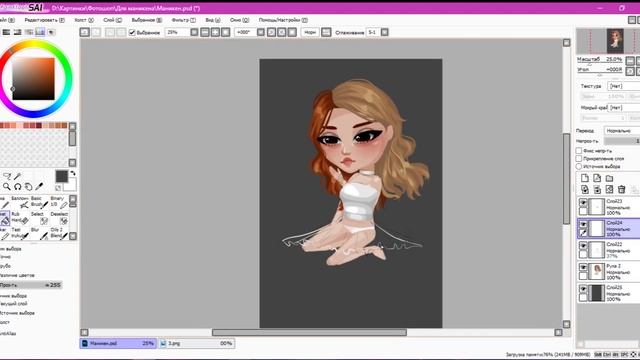Select the Test brush tool
The height and width of the screenshot is (360, 640).
tap(20, 233)
